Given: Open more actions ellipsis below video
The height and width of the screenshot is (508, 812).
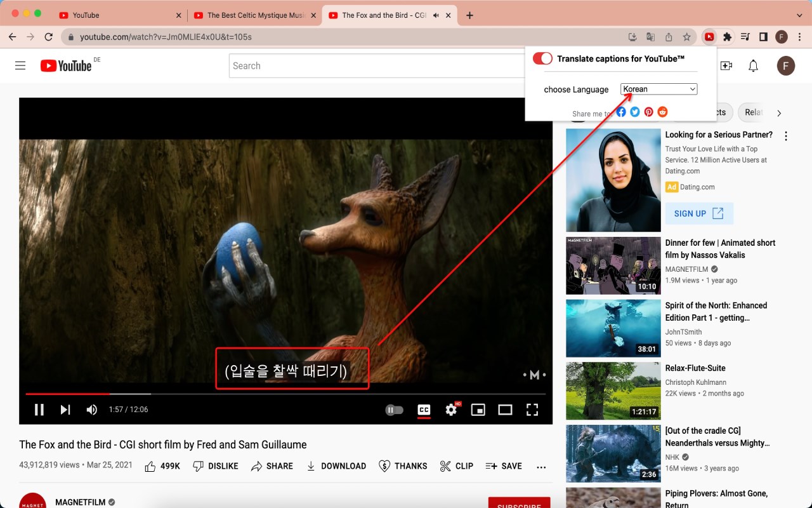Looking at the screenshot, I should point(541,467).
